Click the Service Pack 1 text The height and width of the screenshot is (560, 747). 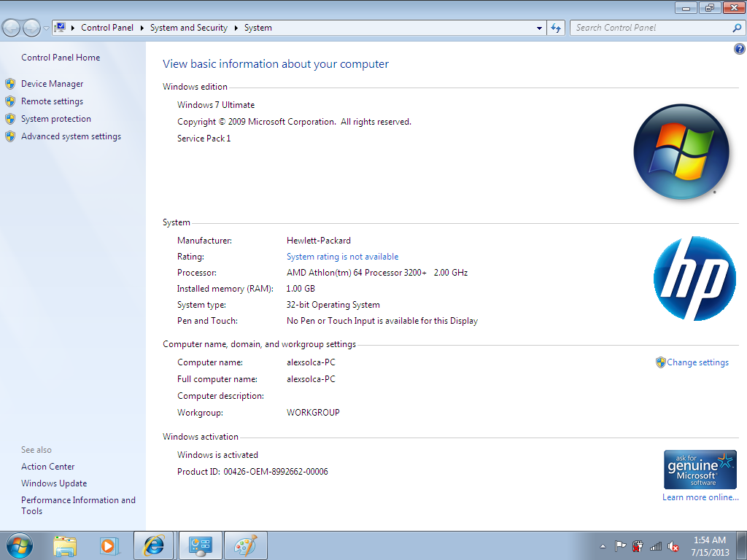pos(204,139)
